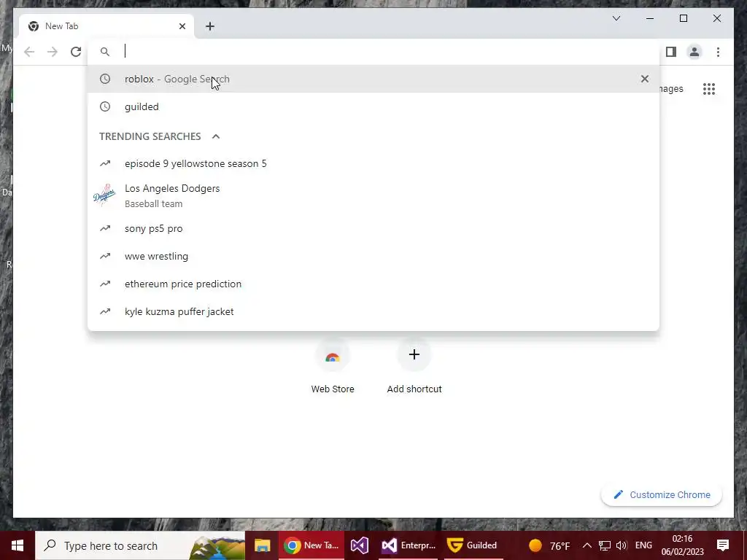Click the Customize Chrome button
747x560 pixels.
[x=661, y=495]
